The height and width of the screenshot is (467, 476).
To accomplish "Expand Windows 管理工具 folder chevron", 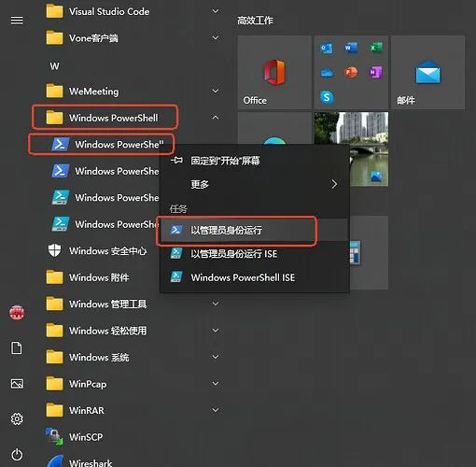I will point(216,304).
